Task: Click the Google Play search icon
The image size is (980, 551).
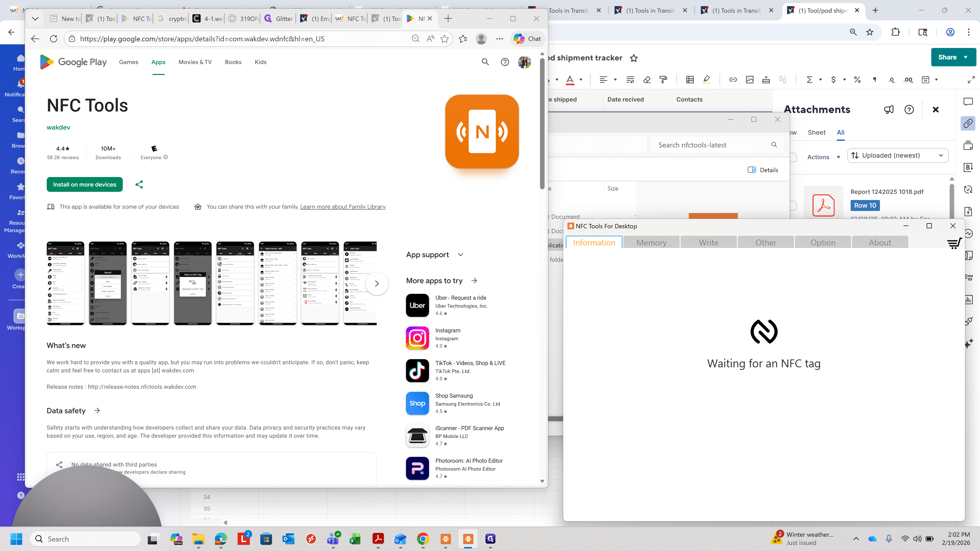Action: point(485,62)
